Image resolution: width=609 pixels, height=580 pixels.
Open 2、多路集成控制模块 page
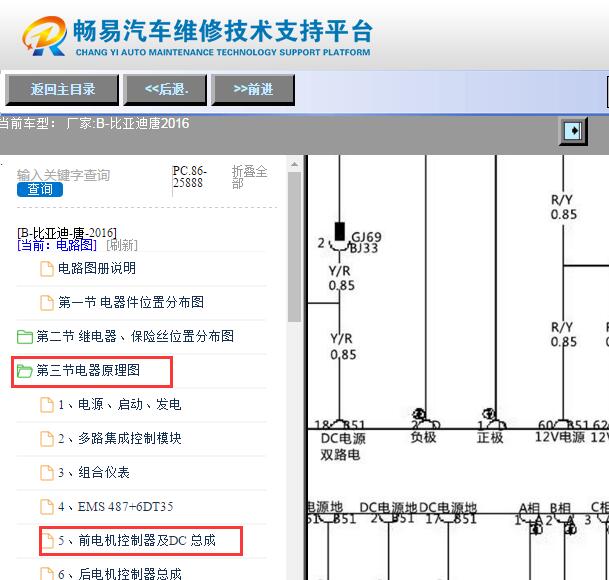(x=120, y=439)
